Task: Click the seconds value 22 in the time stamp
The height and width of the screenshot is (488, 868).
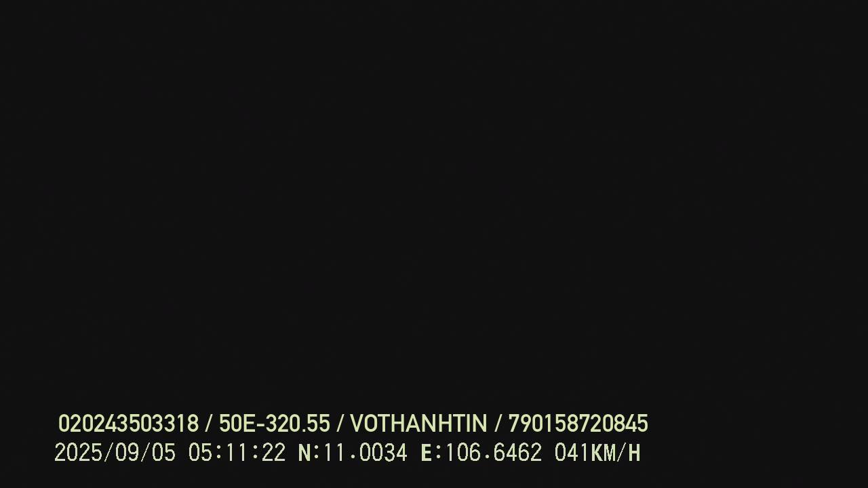Action: pos(274,453)
